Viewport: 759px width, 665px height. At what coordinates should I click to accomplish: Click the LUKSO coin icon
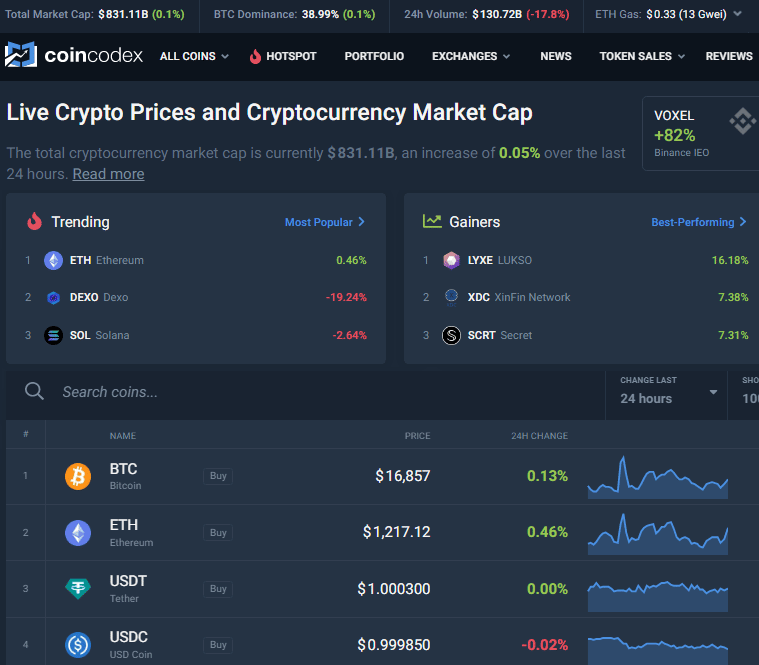pos(451,260)
